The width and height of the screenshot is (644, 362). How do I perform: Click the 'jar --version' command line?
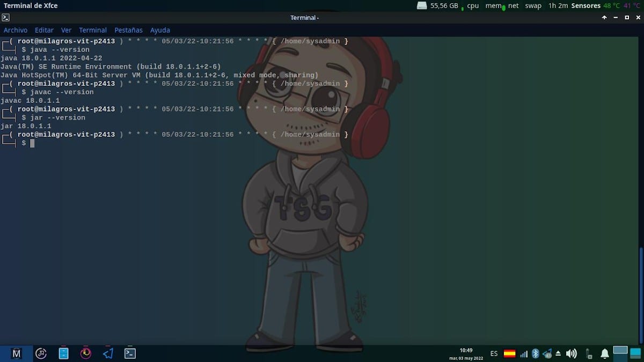[x=57, y=117]
